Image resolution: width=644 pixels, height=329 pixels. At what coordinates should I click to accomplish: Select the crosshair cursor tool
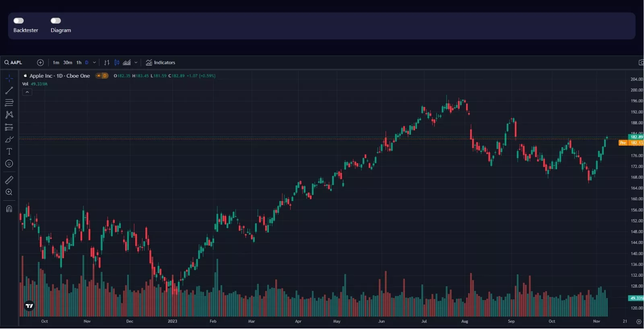(9, 78)
